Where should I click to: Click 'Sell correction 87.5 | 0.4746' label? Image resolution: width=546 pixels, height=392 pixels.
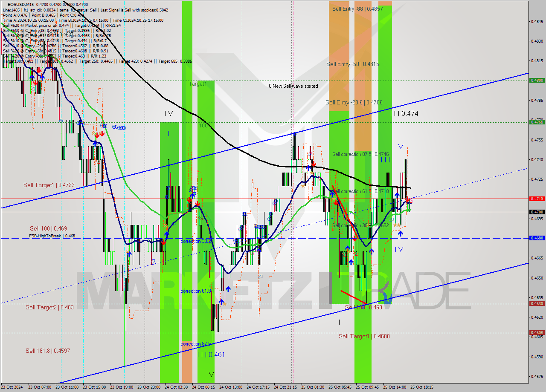360,154
